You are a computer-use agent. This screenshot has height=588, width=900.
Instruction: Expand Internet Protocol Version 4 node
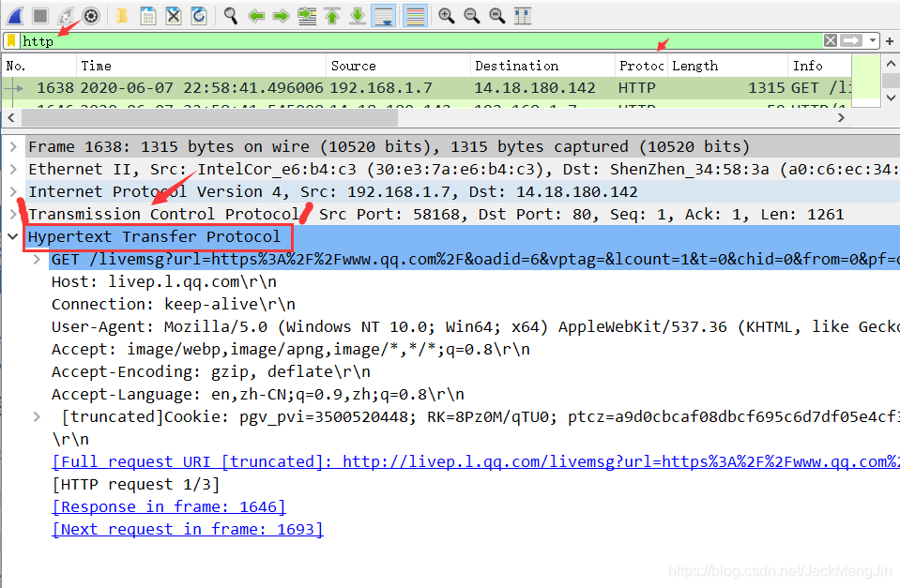point(13,191)
